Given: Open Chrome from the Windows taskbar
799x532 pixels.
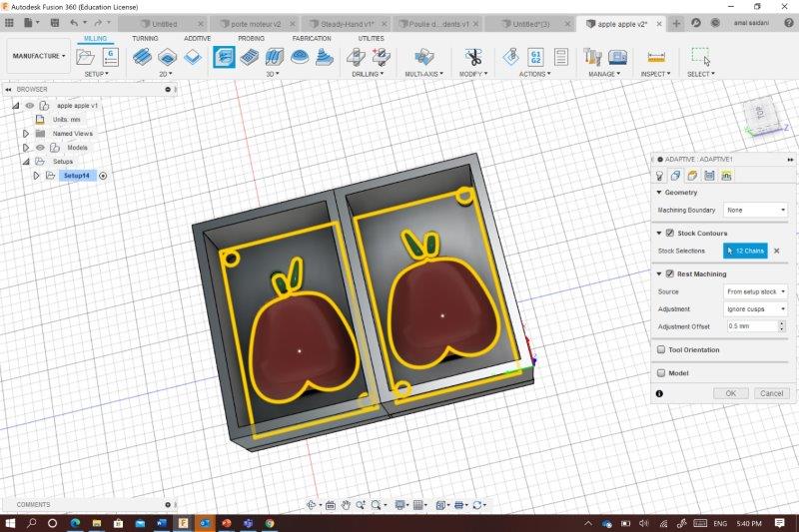Looking at the screenshot, I should 270,523.
